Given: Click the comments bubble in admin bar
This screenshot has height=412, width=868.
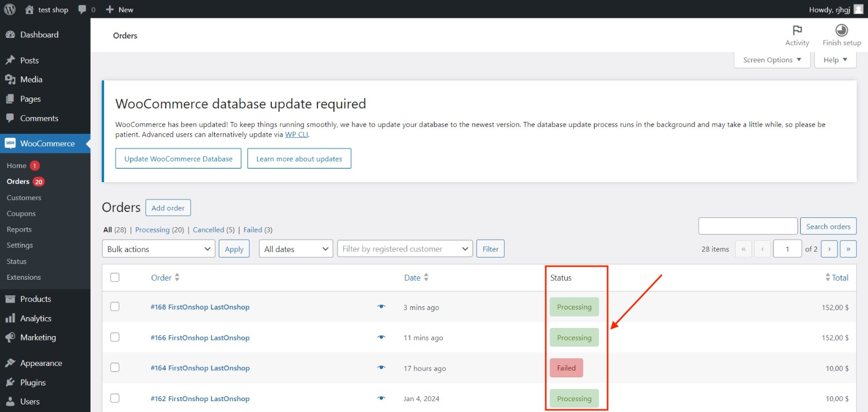Looking at the screenshot, I should coord(82,9).
